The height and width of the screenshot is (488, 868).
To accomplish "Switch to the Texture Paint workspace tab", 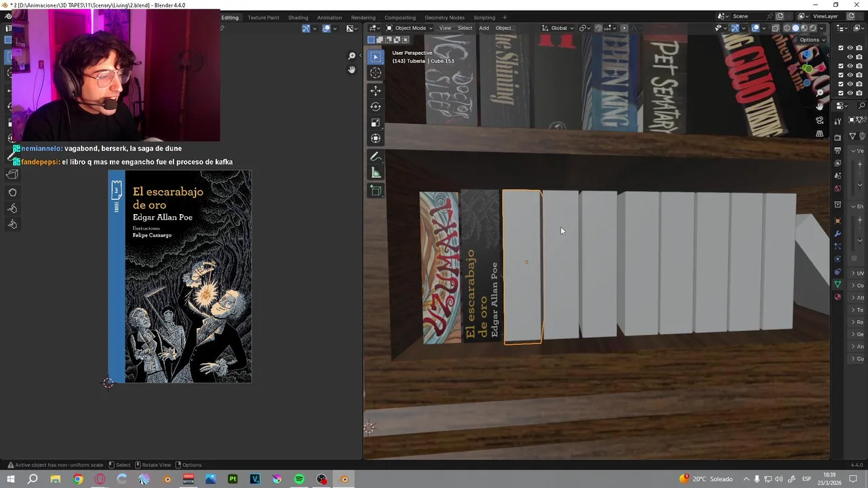I will click(x=264, y=18).
